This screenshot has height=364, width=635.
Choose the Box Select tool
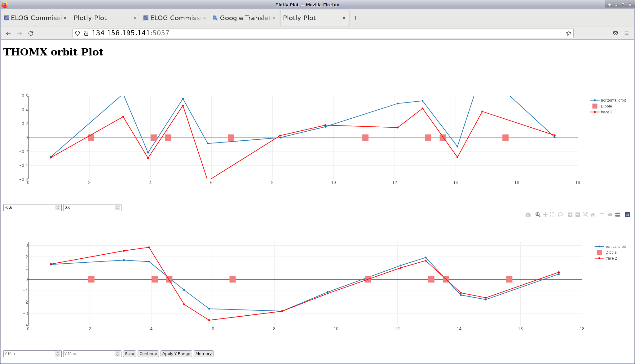point(553,215)
